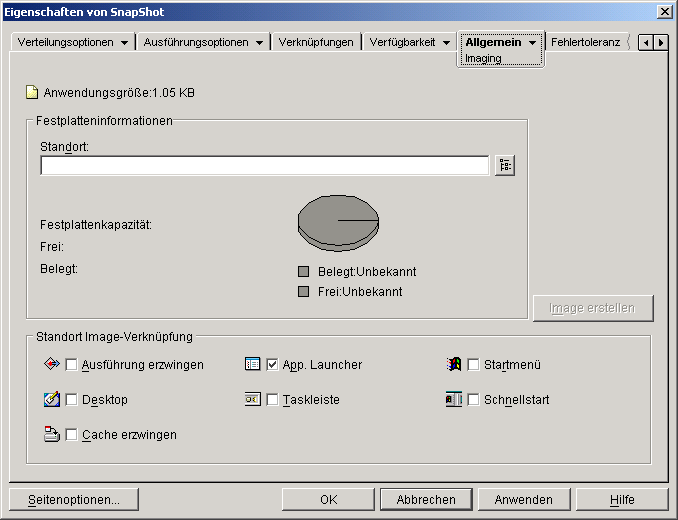The image size is (678, 520).
Task: Focus the Standort text field
Action: click(x=265, y=166)
